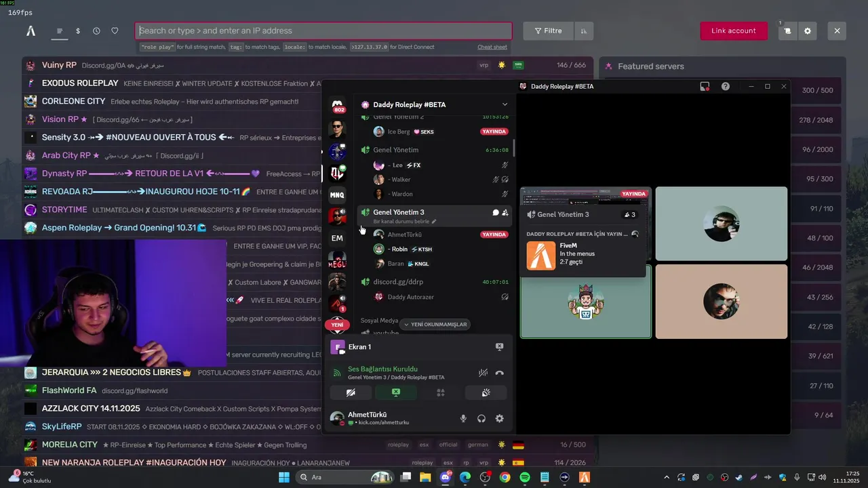Toggle noise suppression icon in voice panel

click(483, 373)
